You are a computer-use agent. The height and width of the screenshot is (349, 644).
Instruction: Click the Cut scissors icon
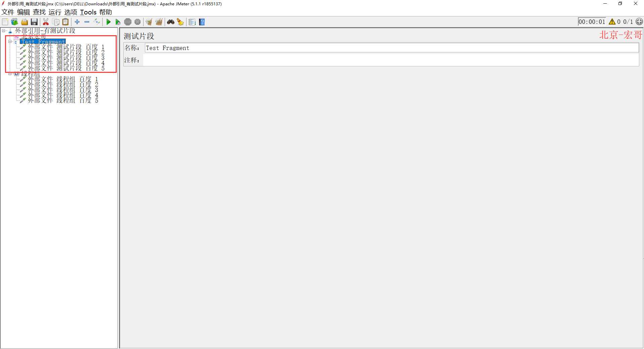pos(46,22)
